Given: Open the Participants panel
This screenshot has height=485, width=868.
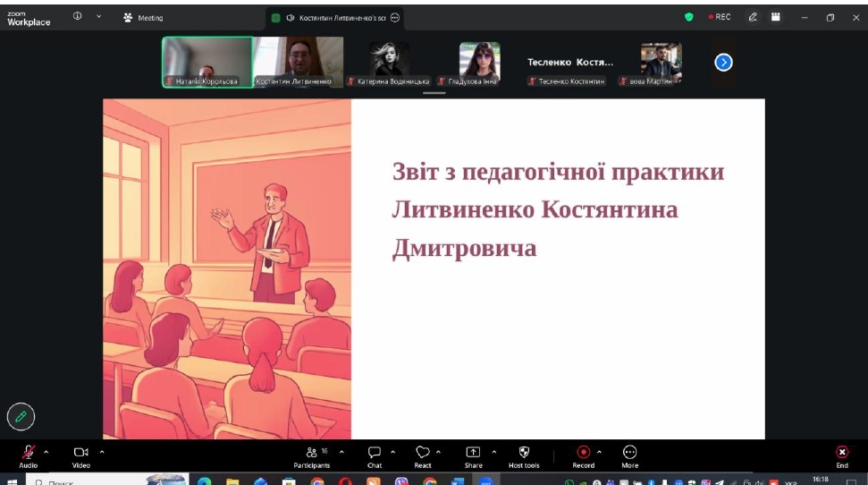Looking at the screenshot, I should click(x=312, y=457).
